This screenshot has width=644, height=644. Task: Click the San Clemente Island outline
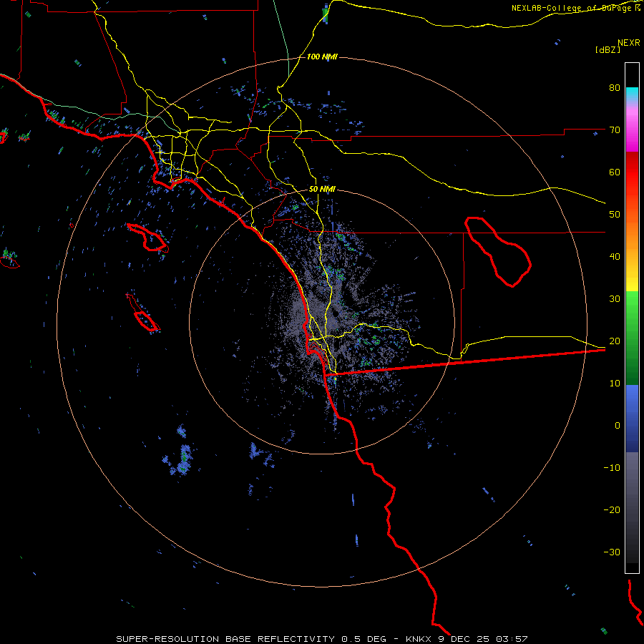143,313
